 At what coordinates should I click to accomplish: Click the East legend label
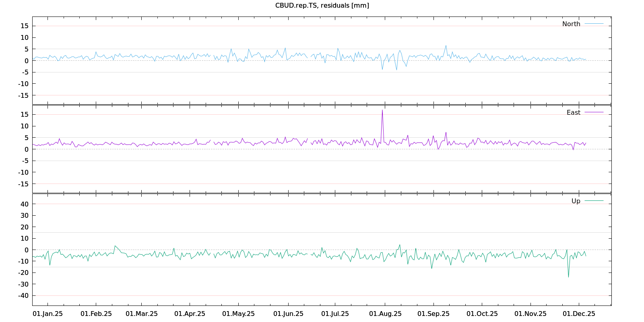pos(573,113)
